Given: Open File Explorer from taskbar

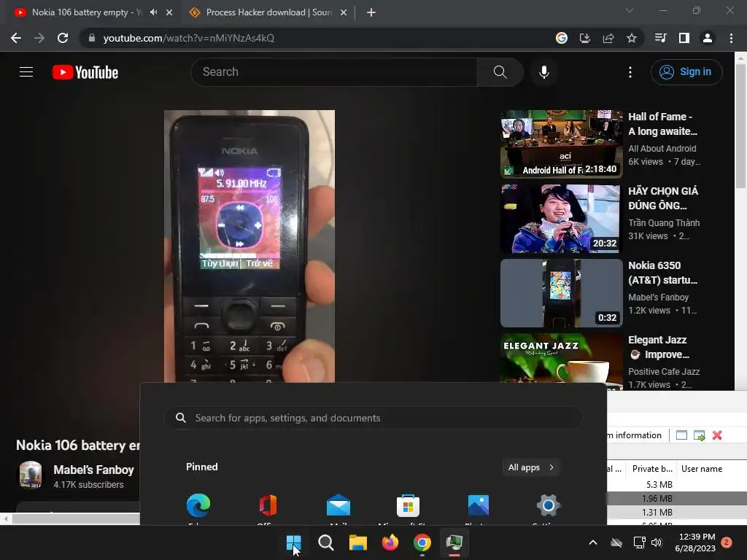Looking at the screenshot, I should point(357,542).
